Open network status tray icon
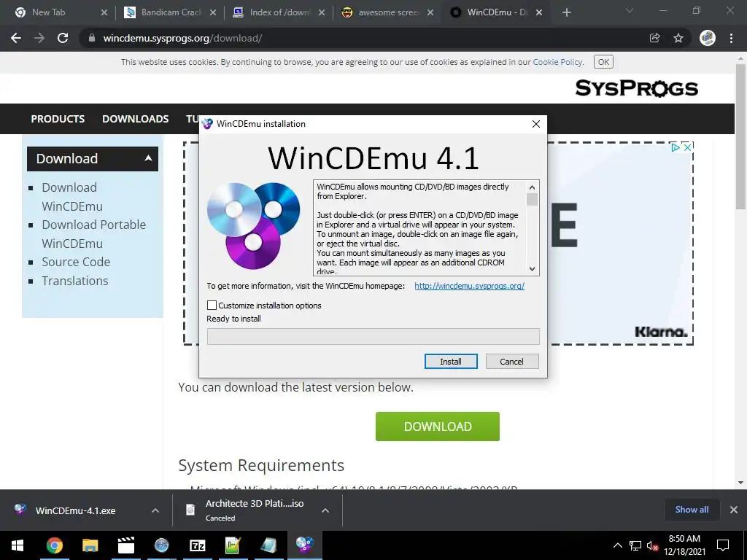747x560 pixels. coord(635,545)
